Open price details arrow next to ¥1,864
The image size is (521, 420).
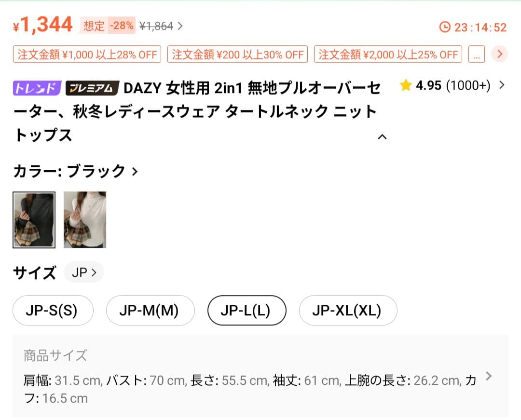(180, 26)
